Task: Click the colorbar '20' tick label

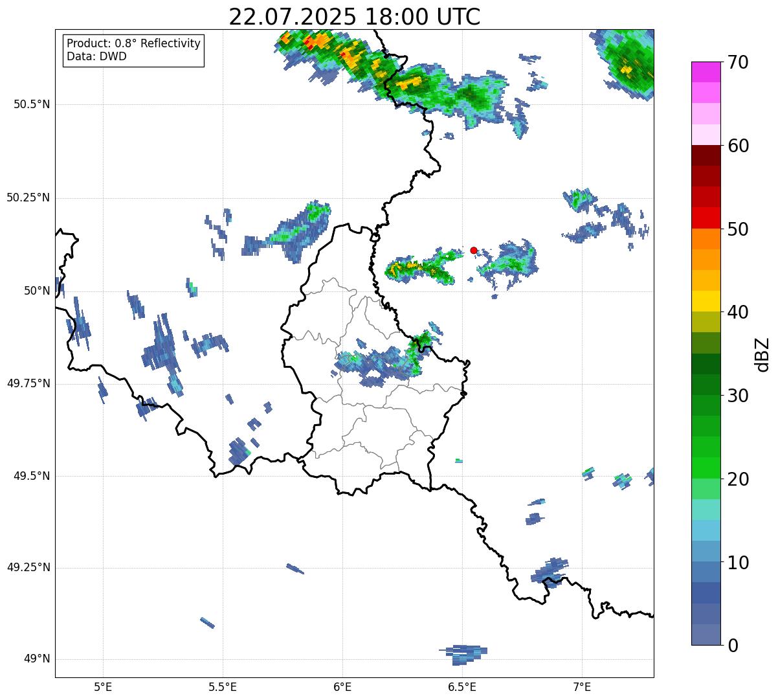Action: [x=738, y=479]
